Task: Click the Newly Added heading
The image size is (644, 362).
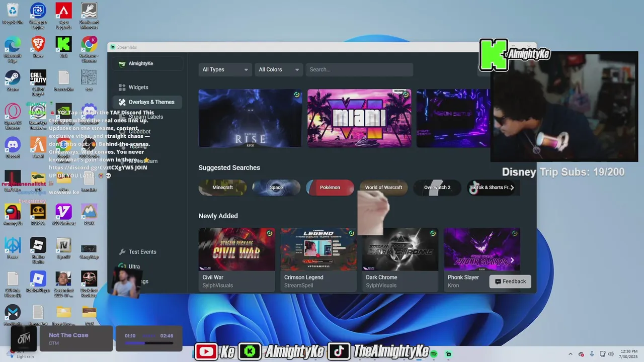Action: (218, 216)
